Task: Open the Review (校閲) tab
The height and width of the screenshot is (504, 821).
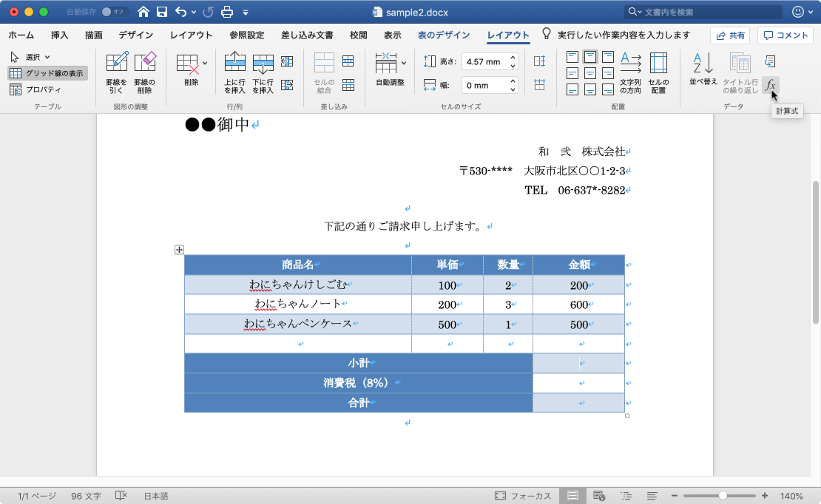Action: pyautogui.click(x=359, y=35)
